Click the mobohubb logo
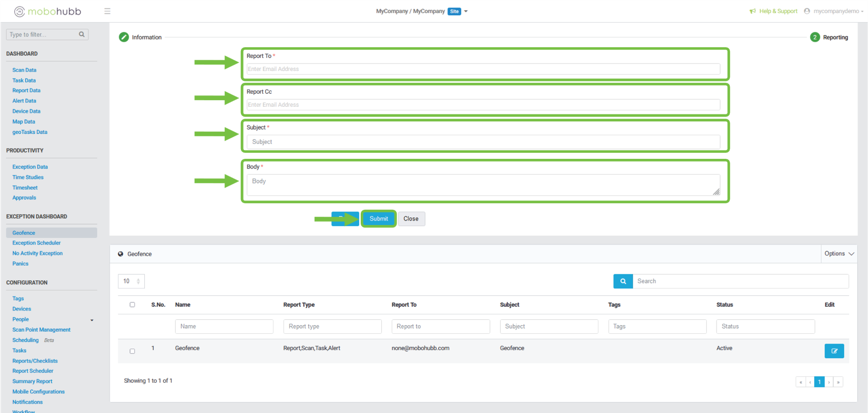868x413 pixels. [48, 11]
